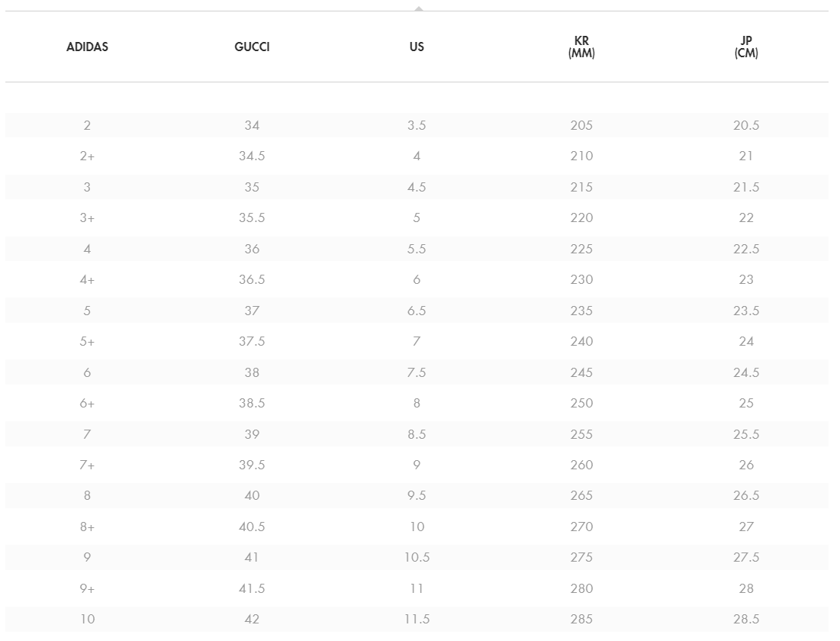Select the JP (CM) column header
This screenshot has width=840, height=641.
tap(746, 47)
